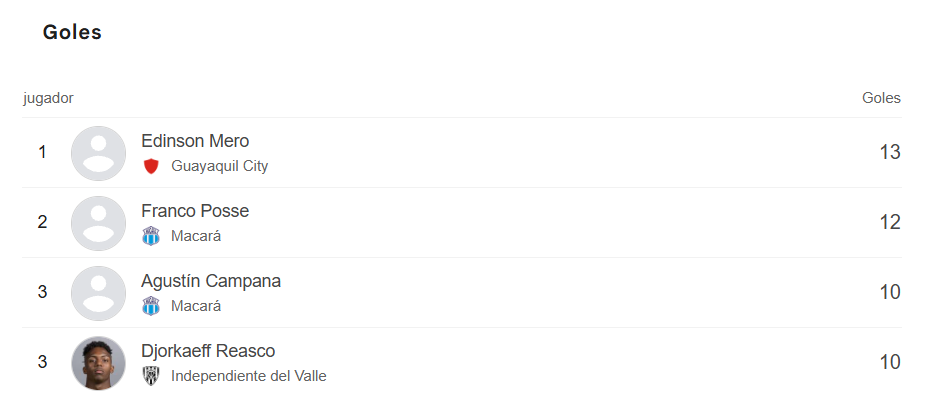Click the red Guayaquil City crest
The height and width of the screenshot is (396, 925).
pos(151,166)
